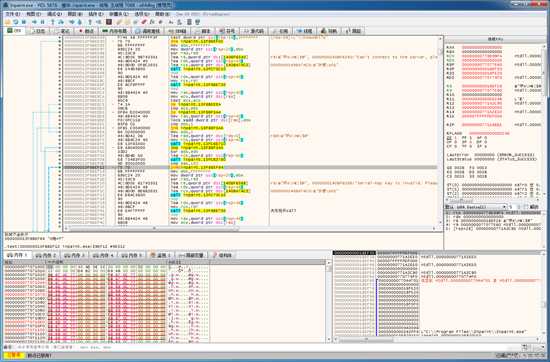This screenshot has height=362, width=550.
Task: Click the Open file folder toolbar icon
Action: pos(7,22)
